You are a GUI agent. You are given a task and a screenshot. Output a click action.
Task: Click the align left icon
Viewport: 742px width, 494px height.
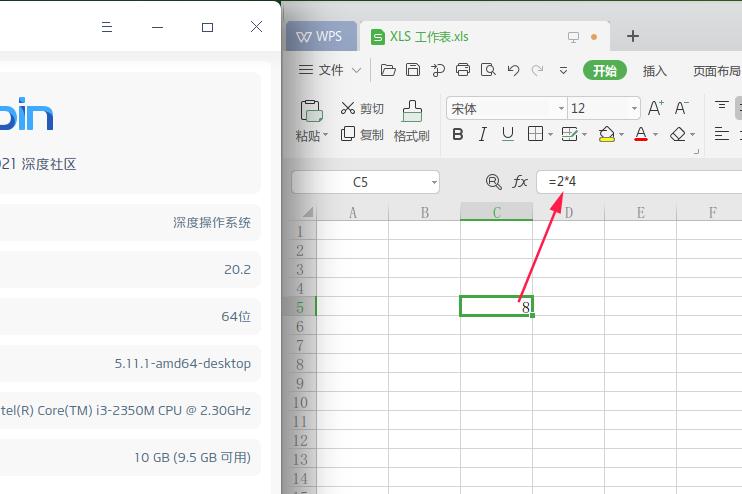pyautogui.click(x=721, y=134)
